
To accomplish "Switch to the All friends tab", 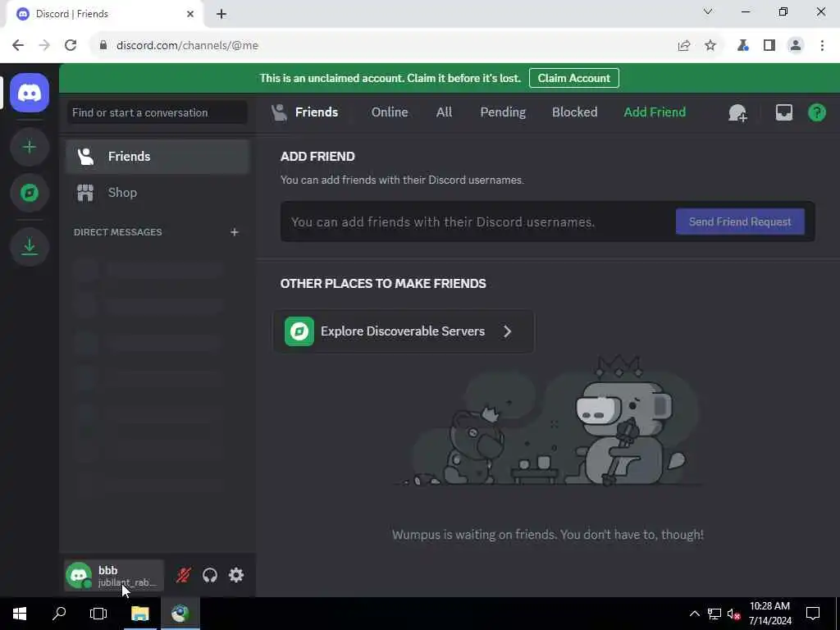I will click(444, 112).
